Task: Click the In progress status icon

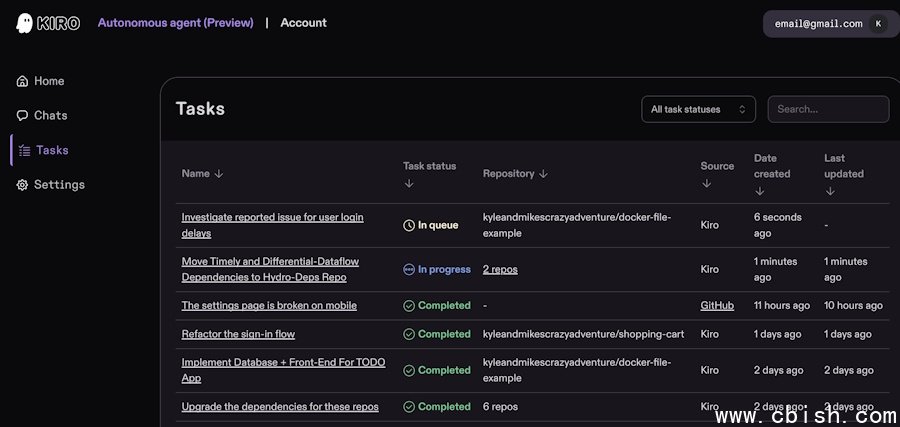Action: [x=409, y=270]
